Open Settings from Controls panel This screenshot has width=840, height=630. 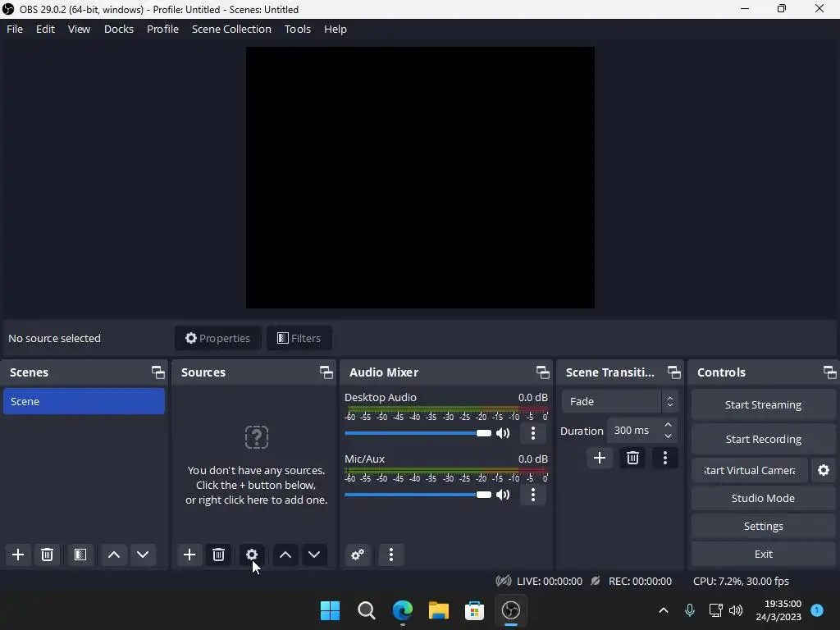coord(763,526)
